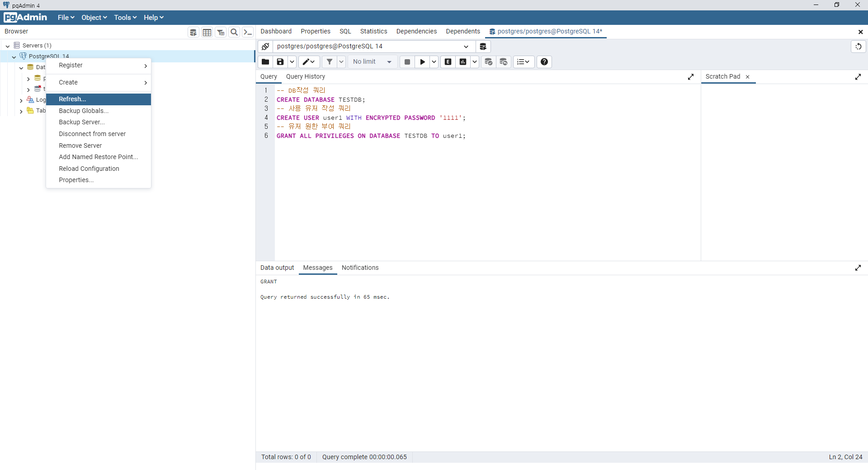868x470 pixels.
Task: Click the Commit transaction icon
Action: [489, 62]
